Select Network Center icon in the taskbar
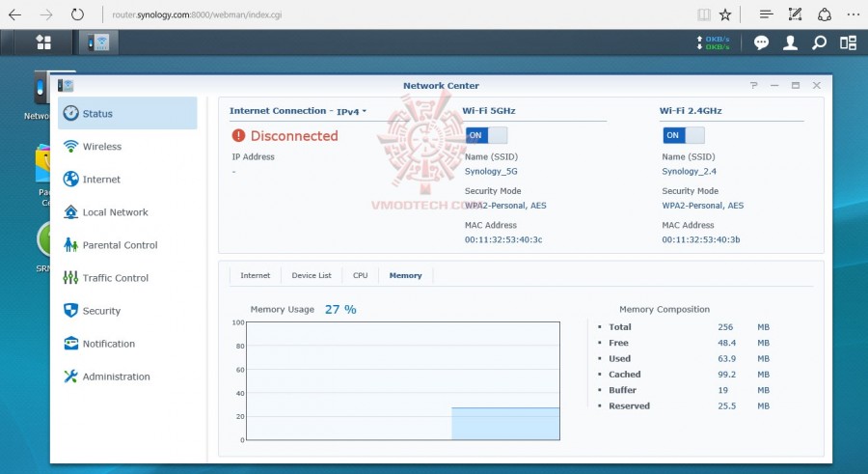 tap(98, 42)
